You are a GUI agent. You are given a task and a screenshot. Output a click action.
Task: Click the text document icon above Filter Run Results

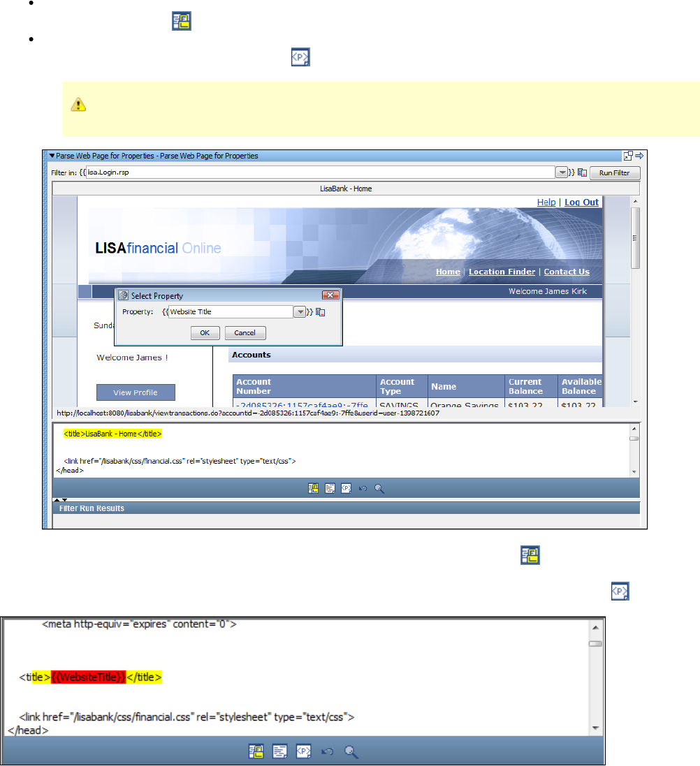330,489
